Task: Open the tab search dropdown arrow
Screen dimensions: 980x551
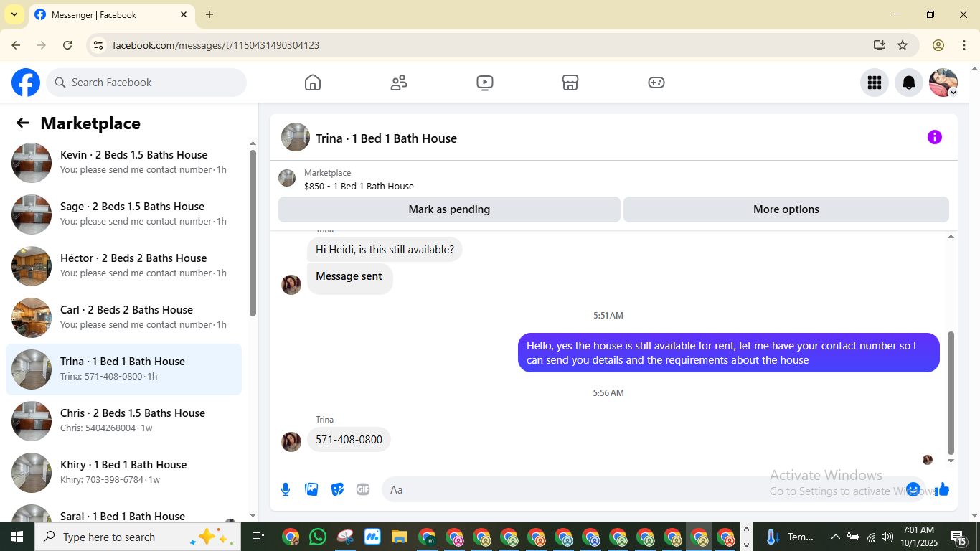Action: [14, 14]
